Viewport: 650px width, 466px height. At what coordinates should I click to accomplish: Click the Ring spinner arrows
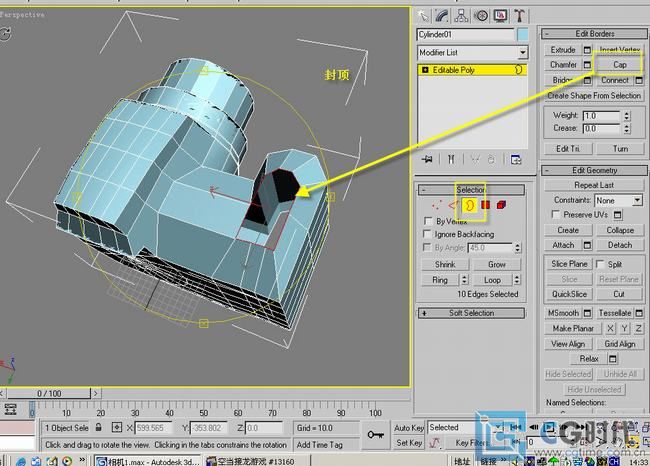(465, 280)
